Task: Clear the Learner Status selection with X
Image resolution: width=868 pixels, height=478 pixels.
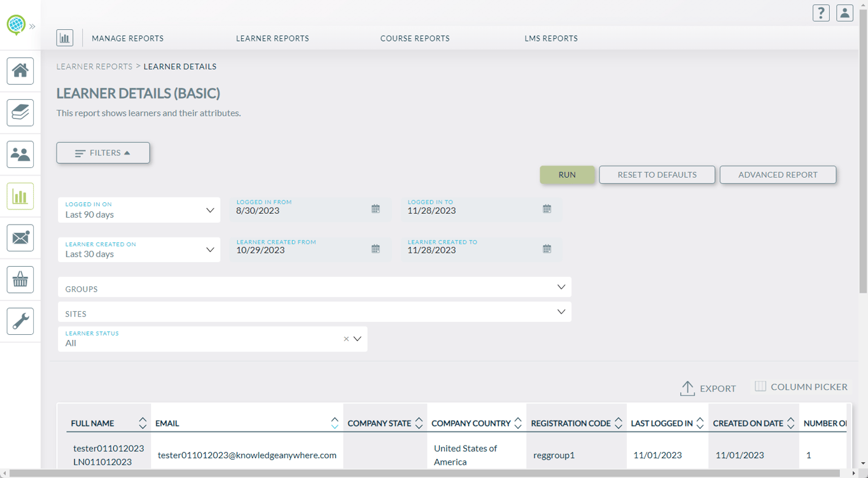Action: [x=346, y=339]
